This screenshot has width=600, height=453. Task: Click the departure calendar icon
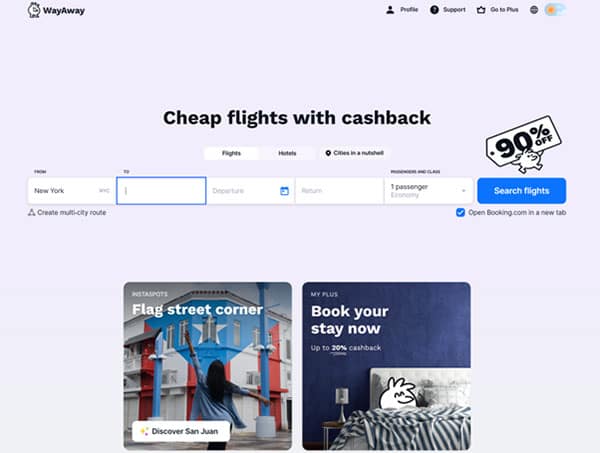284,191
